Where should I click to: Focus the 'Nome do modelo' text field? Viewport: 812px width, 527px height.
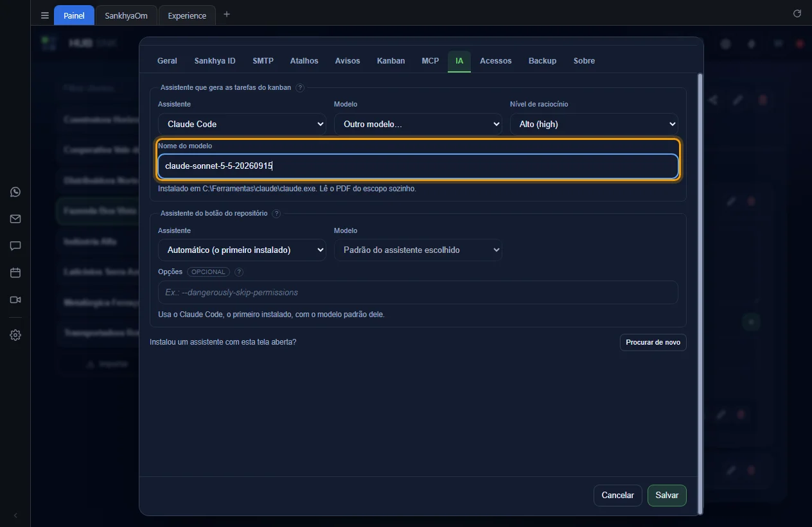point(418,166)
